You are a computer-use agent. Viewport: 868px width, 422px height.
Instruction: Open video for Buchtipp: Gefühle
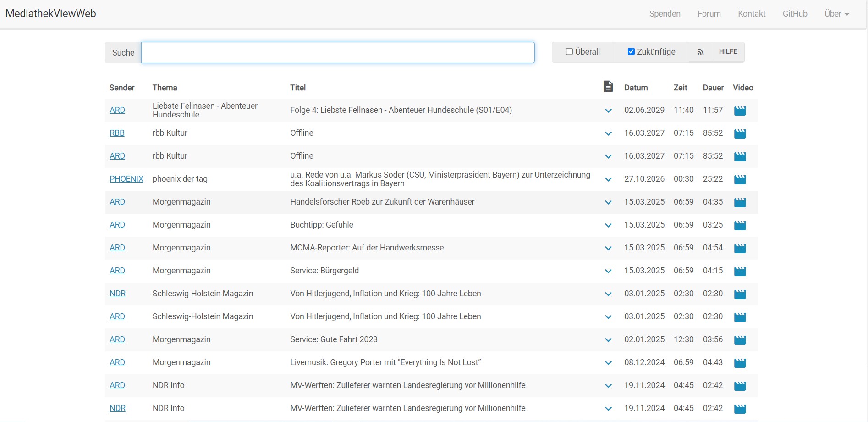740,225
